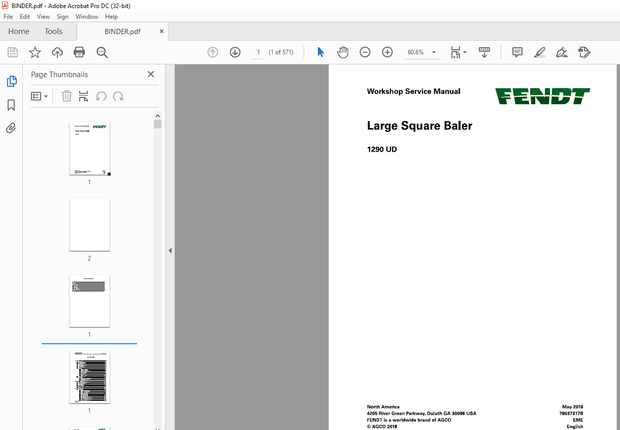Click the insert/extract pages icon
This screenshot has width=620, height=430.
(83, 96)
